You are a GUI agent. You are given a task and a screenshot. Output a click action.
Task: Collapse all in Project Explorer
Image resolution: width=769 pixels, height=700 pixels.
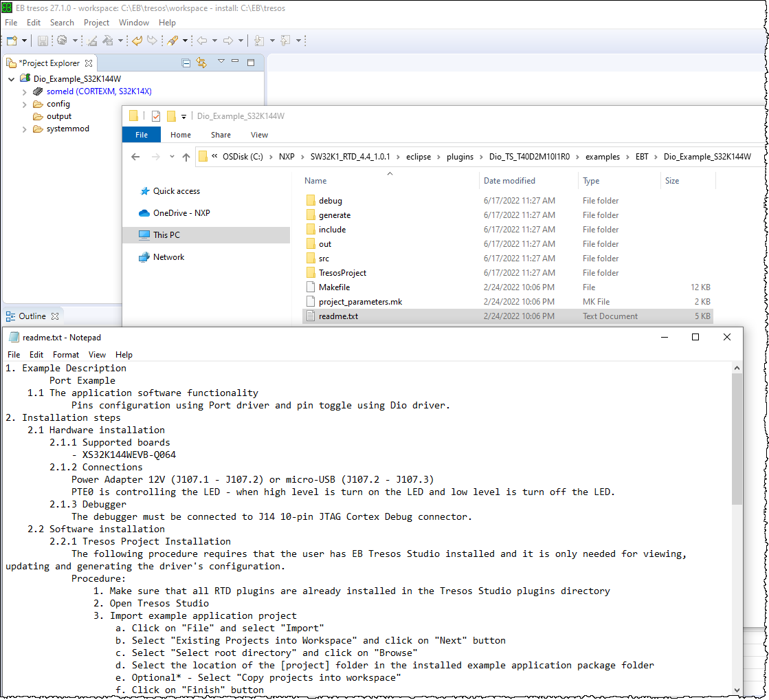(186, 63)
